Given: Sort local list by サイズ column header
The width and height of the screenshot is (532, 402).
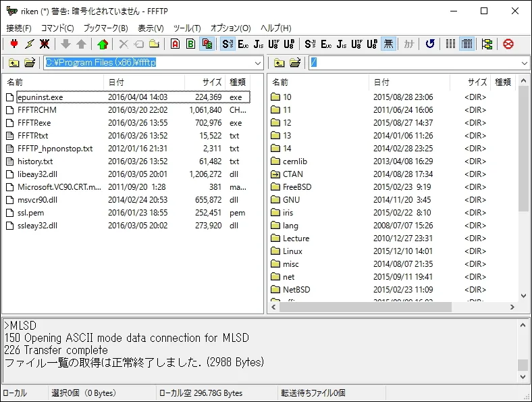Looking at the screenshot, I should (205, 82).
